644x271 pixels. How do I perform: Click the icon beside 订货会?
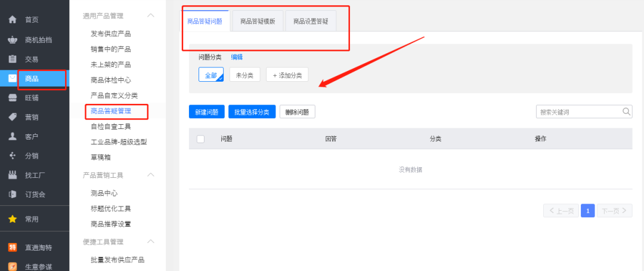(x=13, y=194)
